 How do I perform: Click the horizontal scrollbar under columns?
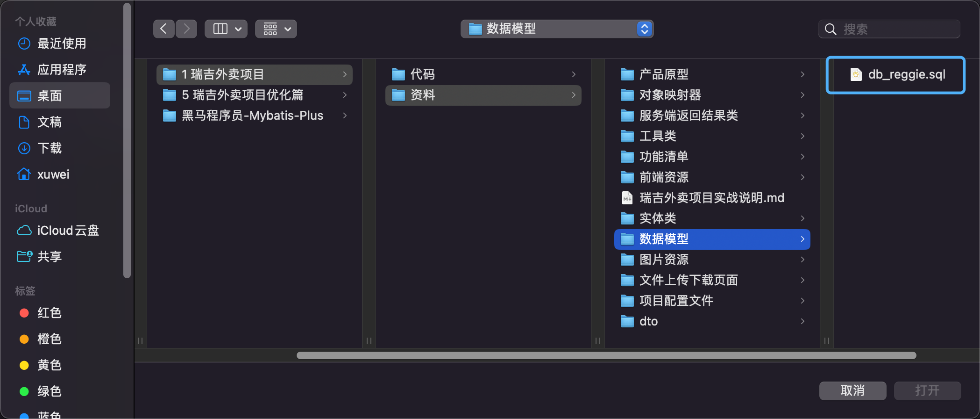[x=606, y=355]
